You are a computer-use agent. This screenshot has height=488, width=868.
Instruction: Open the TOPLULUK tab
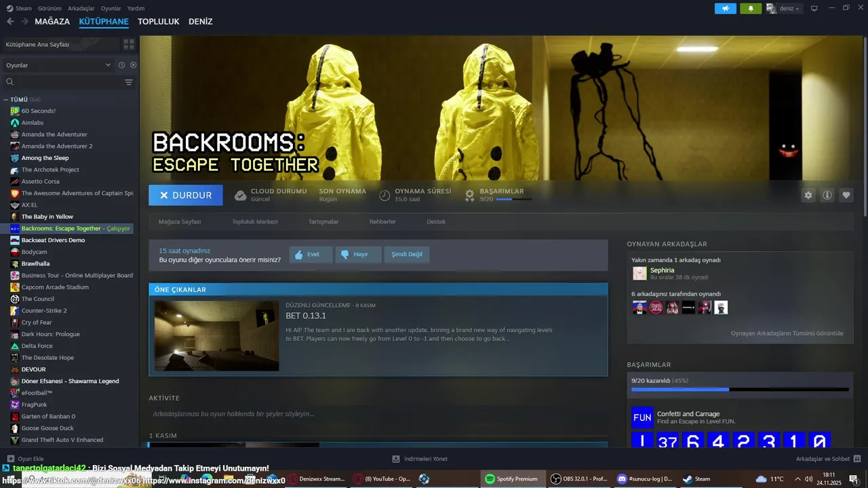pyautogui.click(x=159, y=22)
